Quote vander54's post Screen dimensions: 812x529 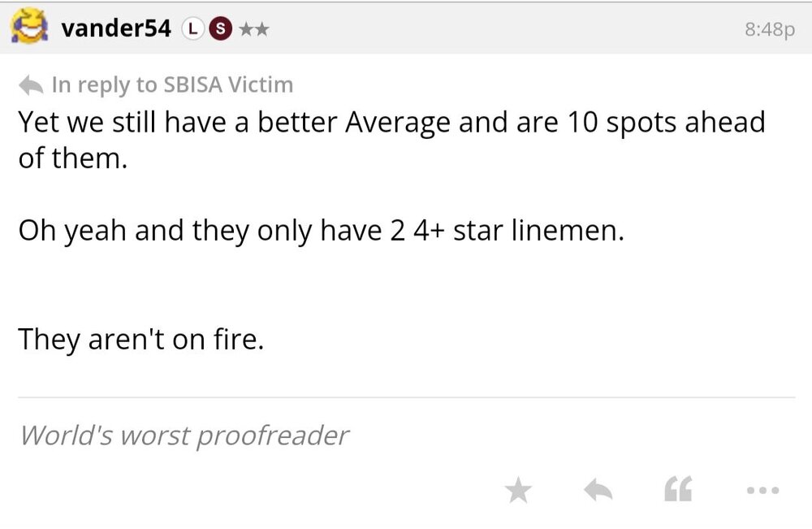[679, 489]
